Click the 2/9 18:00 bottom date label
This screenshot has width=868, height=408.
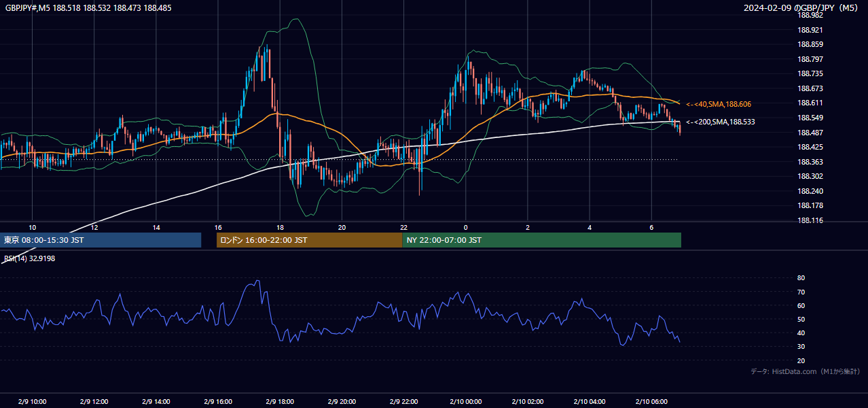[x=280, y=402]
